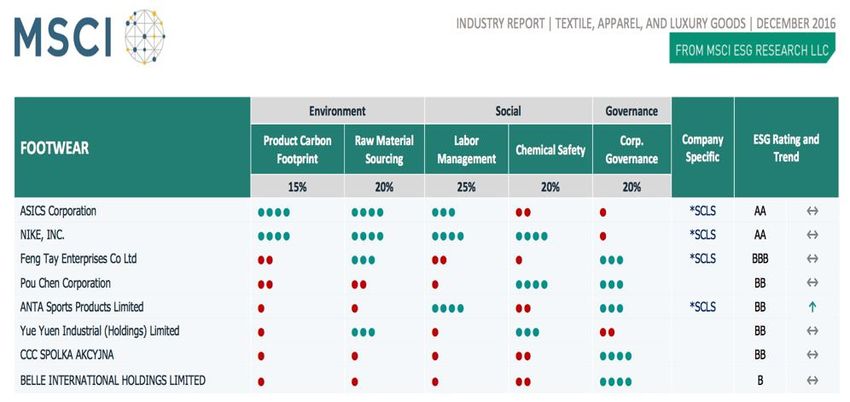Click the sideways trend arrow for ASICS Corporation
The image size is (850, 402).
[x=812, y=211]
